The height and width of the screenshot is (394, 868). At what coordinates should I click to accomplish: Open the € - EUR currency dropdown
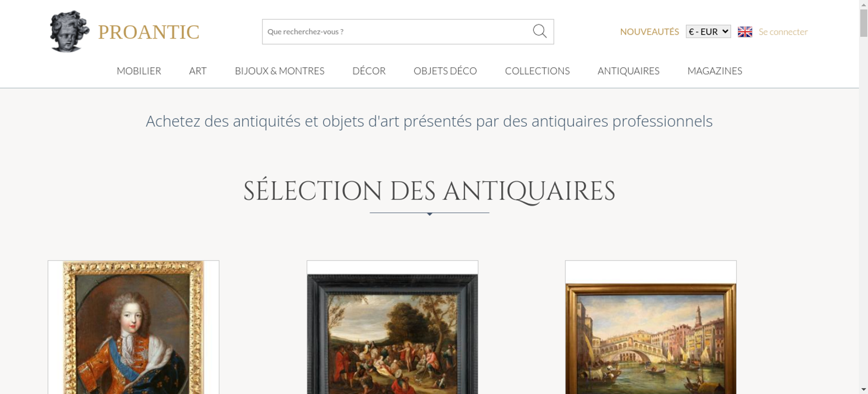(x=708, y=32)
